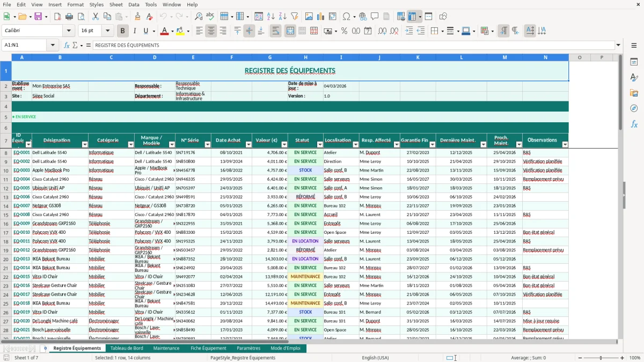Click the Merge and Center Cells icon
Image resolution: width=644 pixels, height=362 pixels.
[x=290, y=31]
